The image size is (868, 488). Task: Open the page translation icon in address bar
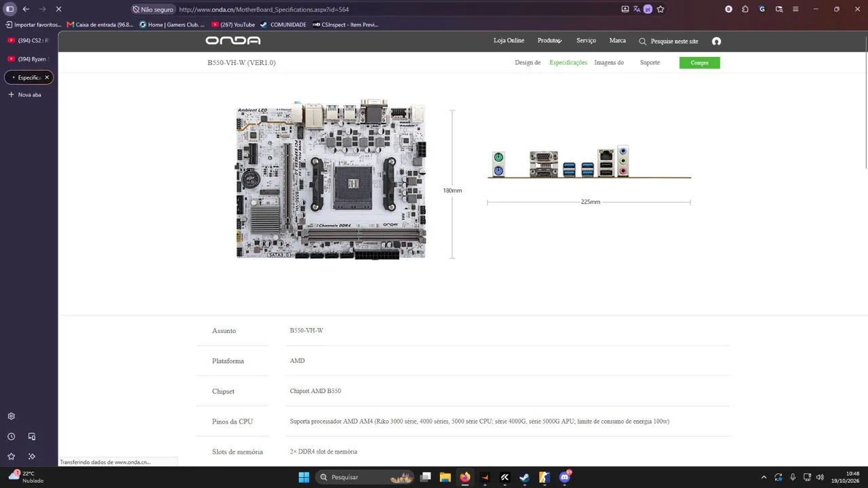coord(637,9)
